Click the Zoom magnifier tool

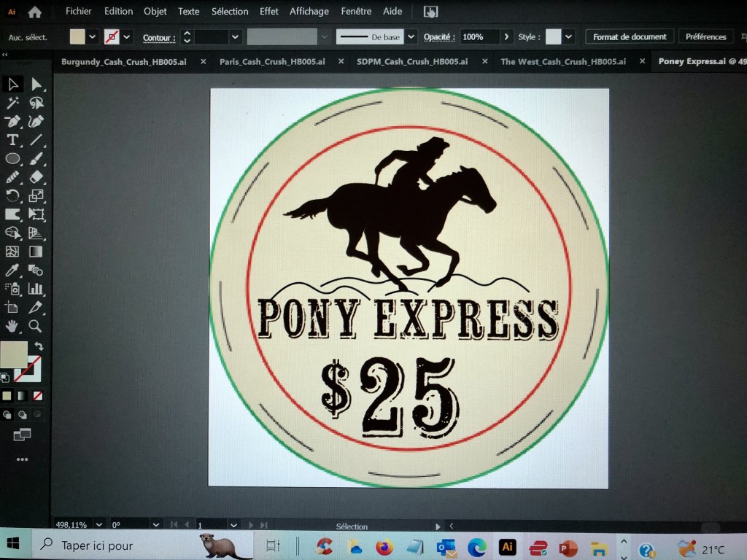tap(35, 326)
